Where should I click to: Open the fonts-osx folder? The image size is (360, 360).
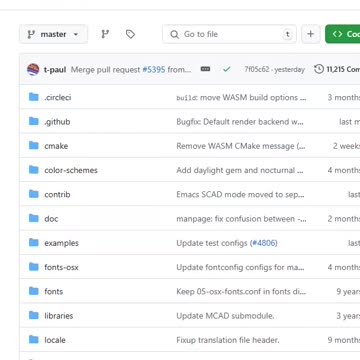point(61,267)
